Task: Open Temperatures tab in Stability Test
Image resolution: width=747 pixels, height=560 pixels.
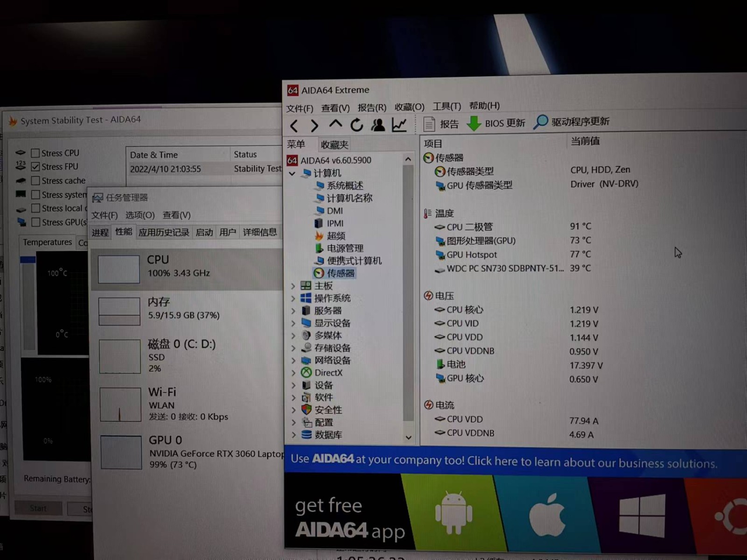Action: coord(47,242)
